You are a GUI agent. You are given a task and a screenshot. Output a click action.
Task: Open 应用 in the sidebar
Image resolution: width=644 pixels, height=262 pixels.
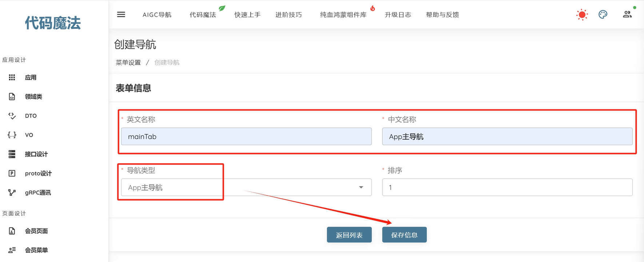click(x=31, y=77)
